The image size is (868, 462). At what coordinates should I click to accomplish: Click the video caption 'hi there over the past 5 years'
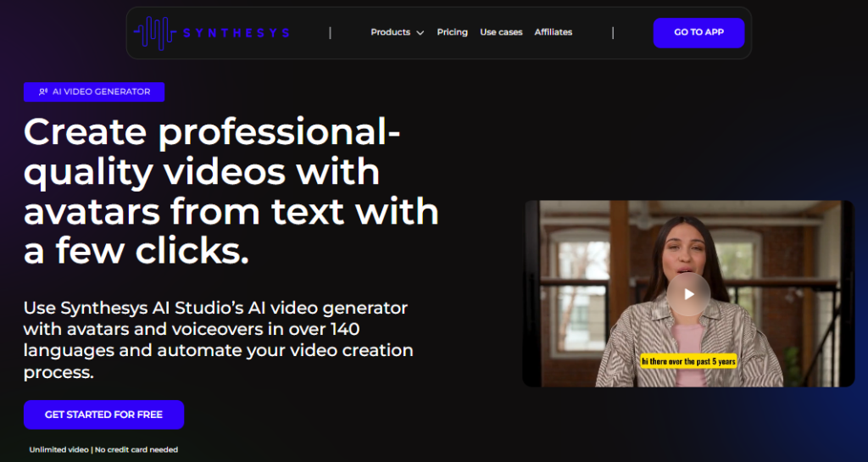(x=688, y=361)
